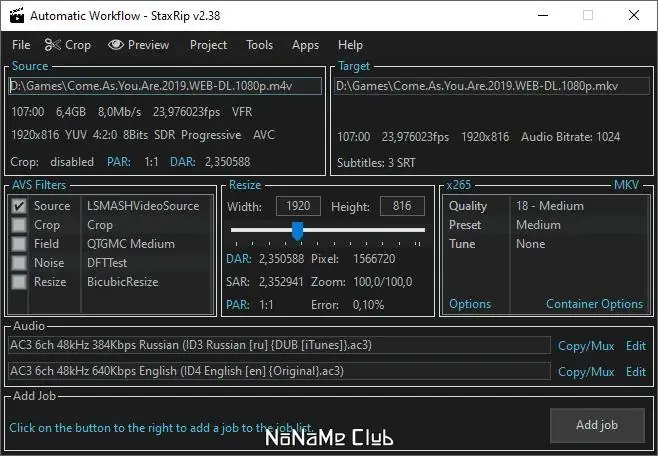Open Container Options link

pyautogui.click(x=594, y=304)
